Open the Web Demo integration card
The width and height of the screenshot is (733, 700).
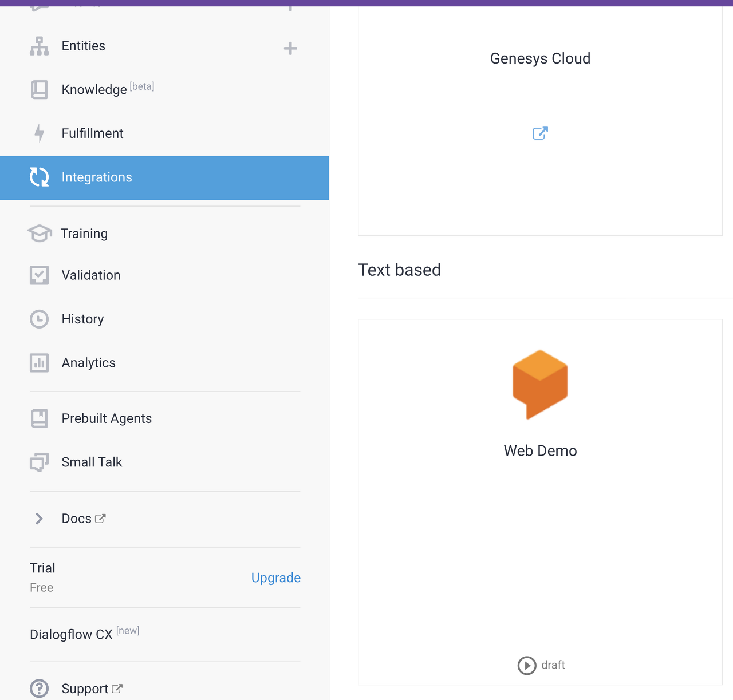point(540,502)
